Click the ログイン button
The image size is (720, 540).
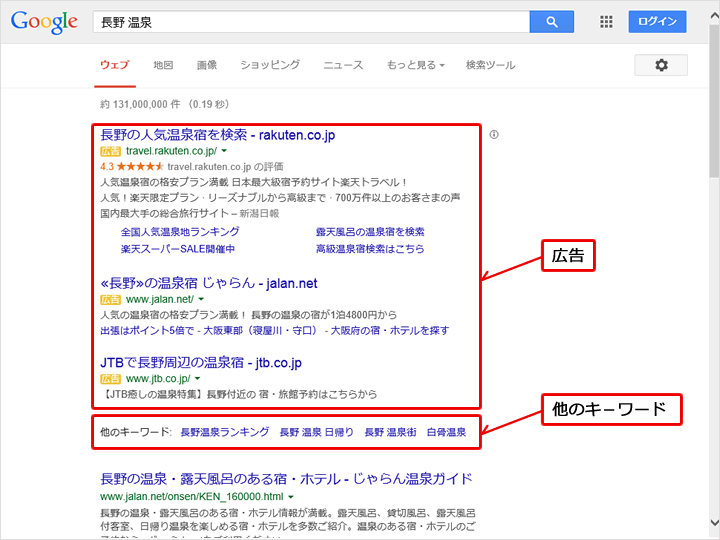pos(657,22)
